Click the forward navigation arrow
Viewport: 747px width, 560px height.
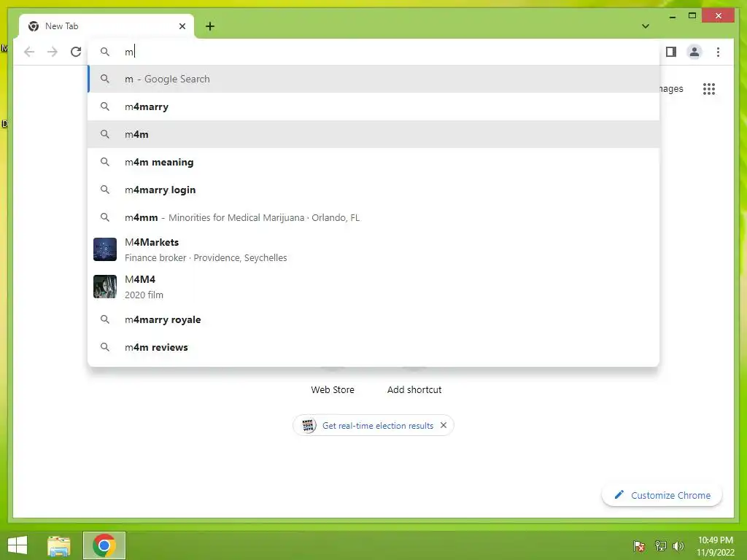tap(53, 52)
